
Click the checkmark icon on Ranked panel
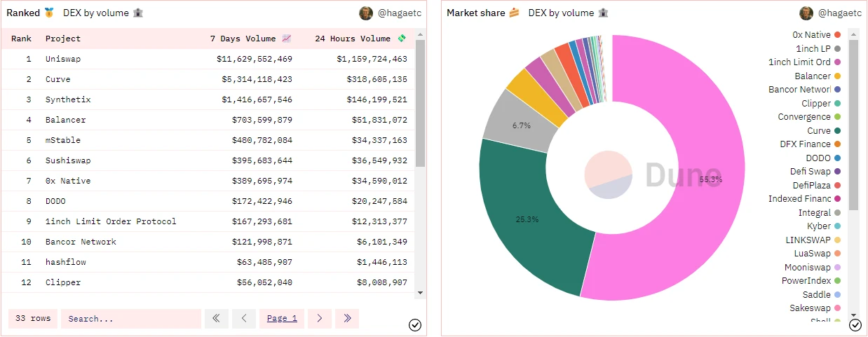[414, 324]
